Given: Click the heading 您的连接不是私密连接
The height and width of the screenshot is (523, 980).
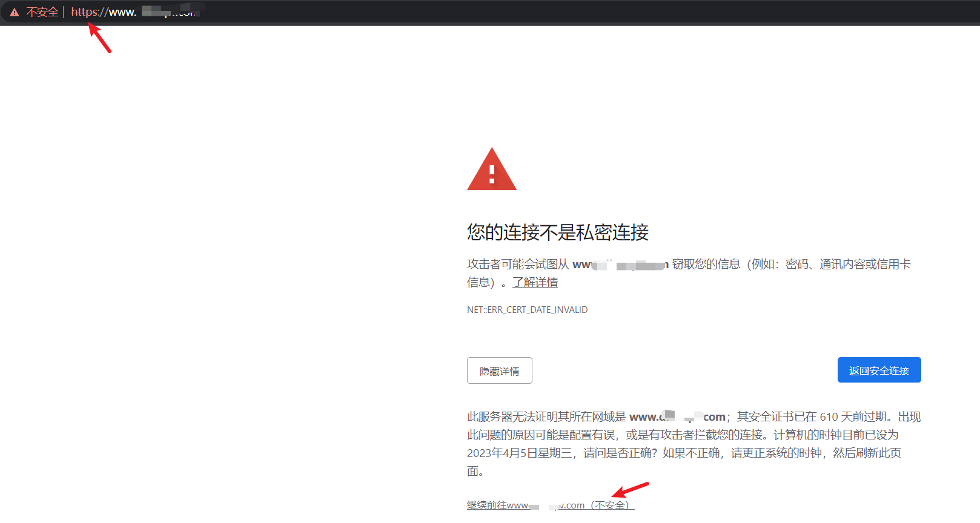Looking at the screenshot, I should tap(557, 232).
